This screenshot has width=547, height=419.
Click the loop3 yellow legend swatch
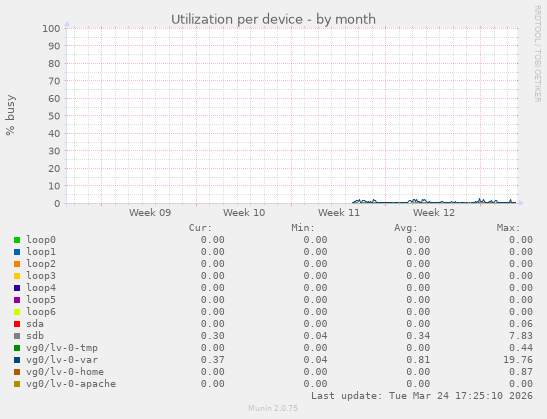click(17, 276)
